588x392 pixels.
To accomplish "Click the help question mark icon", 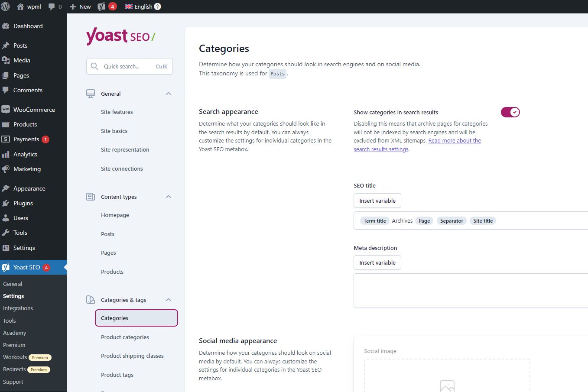I will [158, 6].
